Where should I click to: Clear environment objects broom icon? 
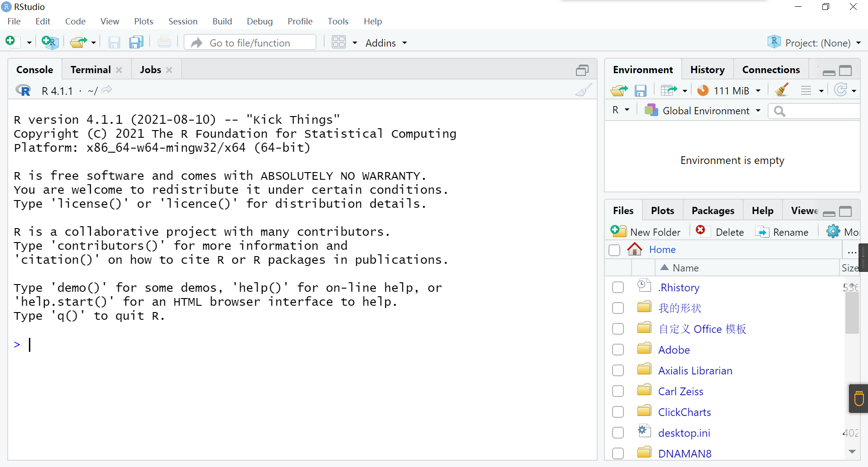coord(782,90)
